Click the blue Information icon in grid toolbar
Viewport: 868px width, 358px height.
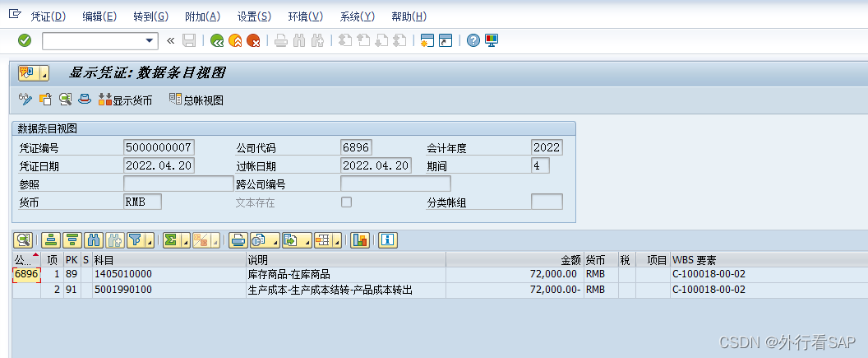387,240
